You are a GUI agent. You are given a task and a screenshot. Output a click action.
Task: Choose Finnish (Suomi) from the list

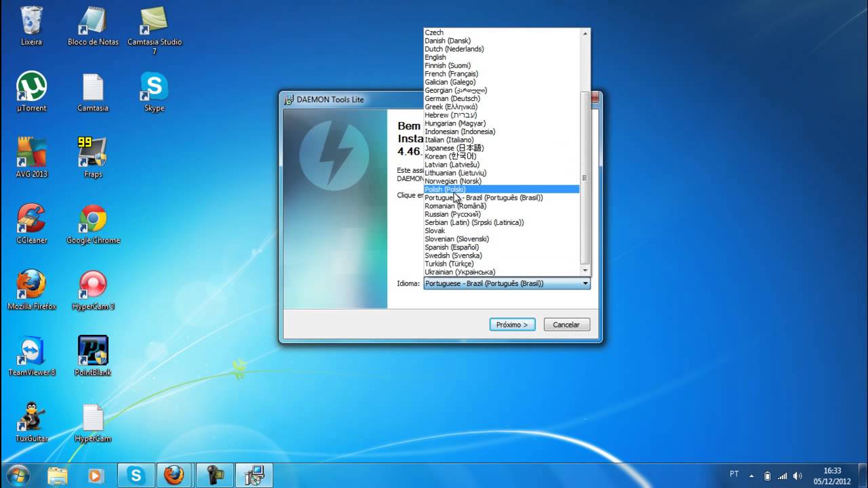pyautogui.click(x=502, y=66)
